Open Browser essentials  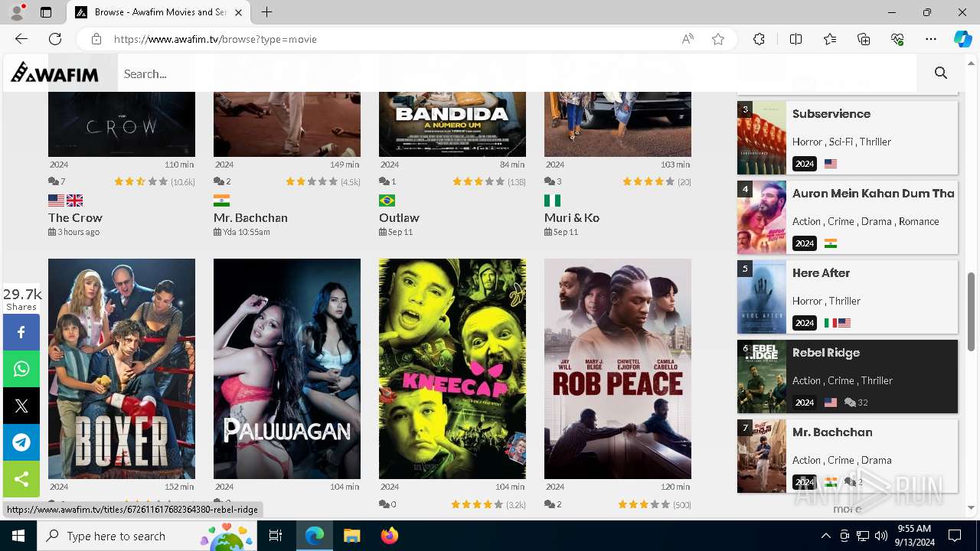point(897,39)
